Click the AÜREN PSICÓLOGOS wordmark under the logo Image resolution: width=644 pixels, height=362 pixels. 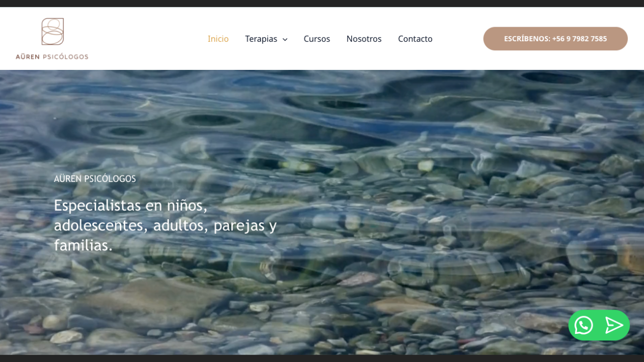click(x=52, y=57)
